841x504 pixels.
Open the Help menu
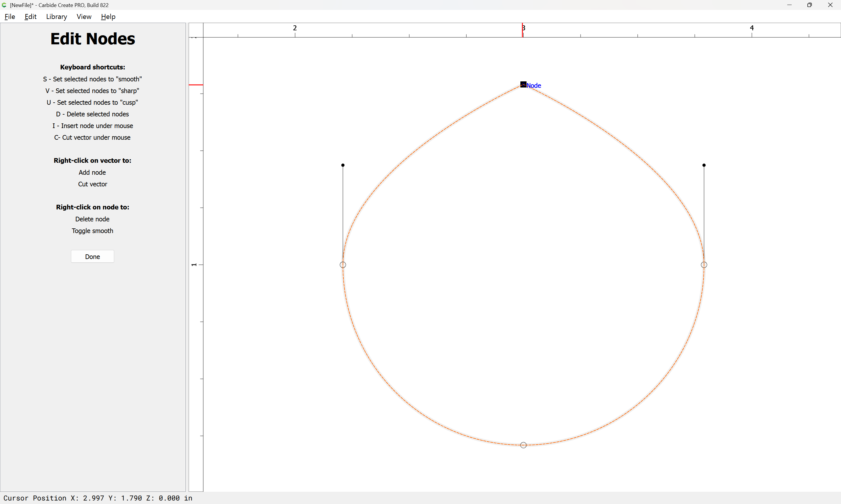(x=108, y=17)
